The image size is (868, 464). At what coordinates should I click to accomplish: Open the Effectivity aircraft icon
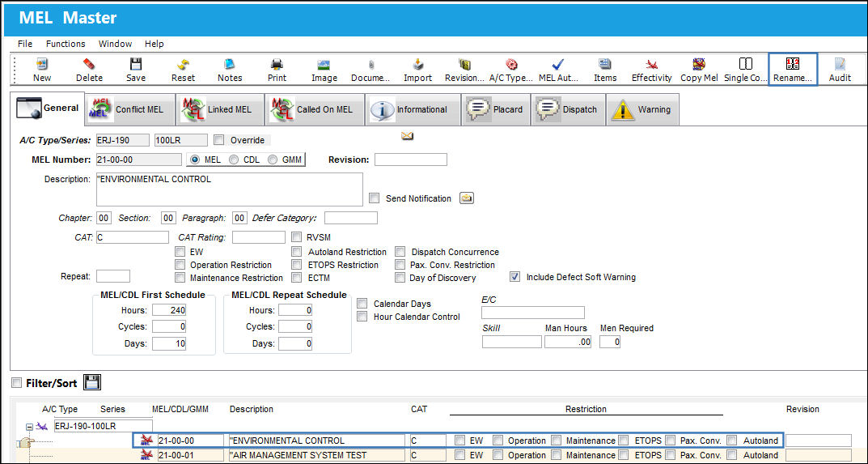point(651,64)
